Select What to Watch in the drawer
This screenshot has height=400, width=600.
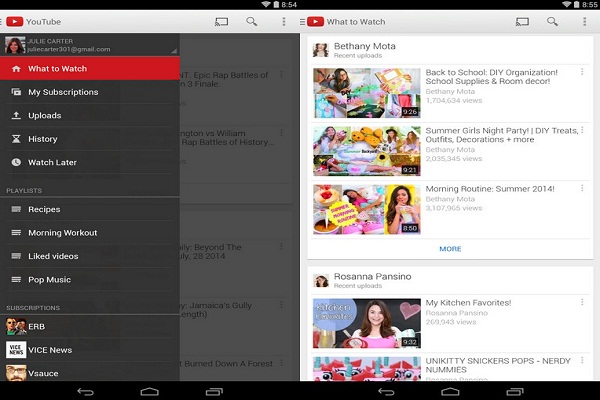click(x=90, y=69)
